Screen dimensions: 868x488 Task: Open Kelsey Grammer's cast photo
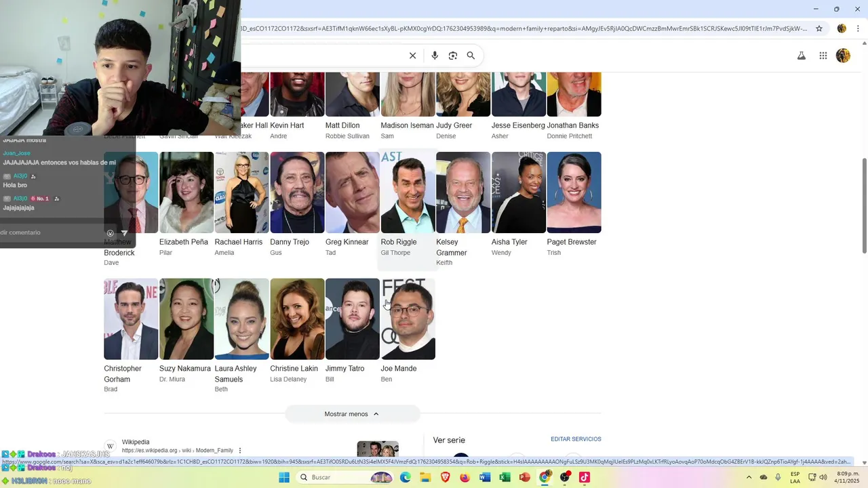[x=463, y=192]
